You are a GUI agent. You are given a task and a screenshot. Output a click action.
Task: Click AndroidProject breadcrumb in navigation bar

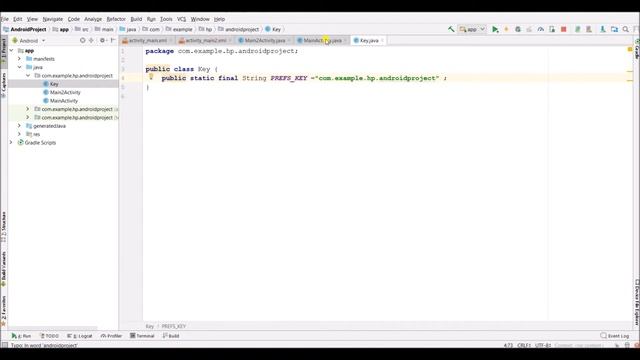(28, 29)
